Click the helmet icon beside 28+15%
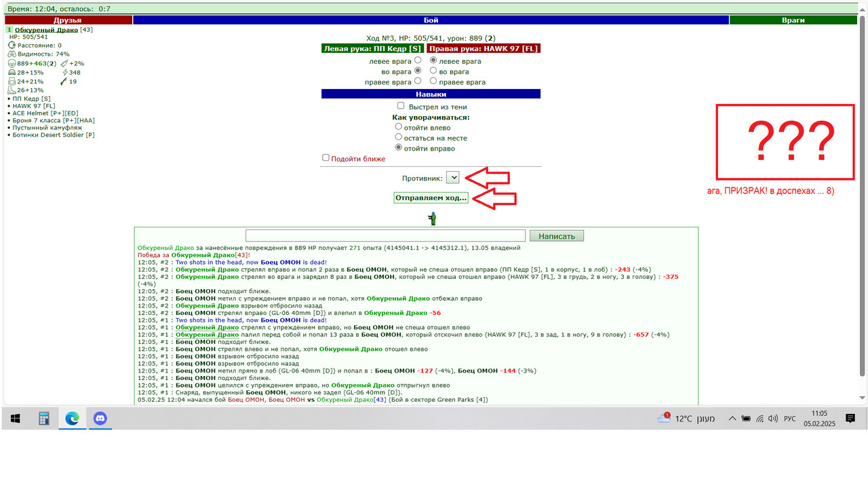The height and width of the screenshot is (488, 868). (x=12, y=72)
